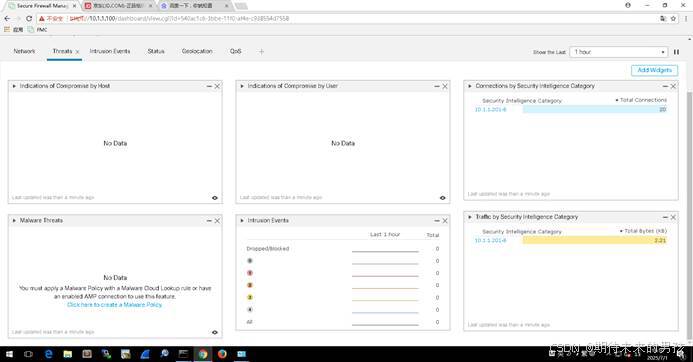This screenshot has width=693, height=362.
Task: Open the Status dashboard tab
Action: 156,51
